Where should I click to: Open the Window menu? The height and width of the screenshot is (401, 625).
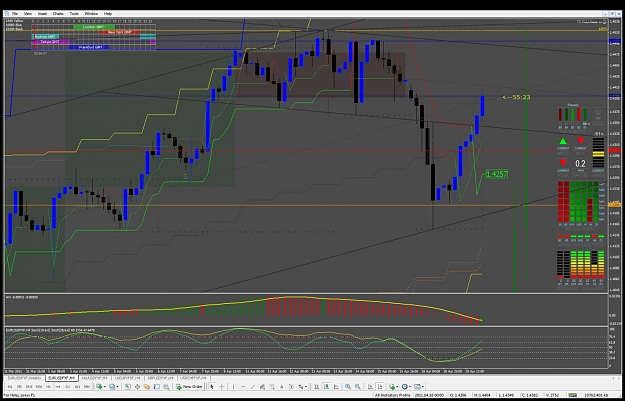pyautogui.click(x=91, y=14)
